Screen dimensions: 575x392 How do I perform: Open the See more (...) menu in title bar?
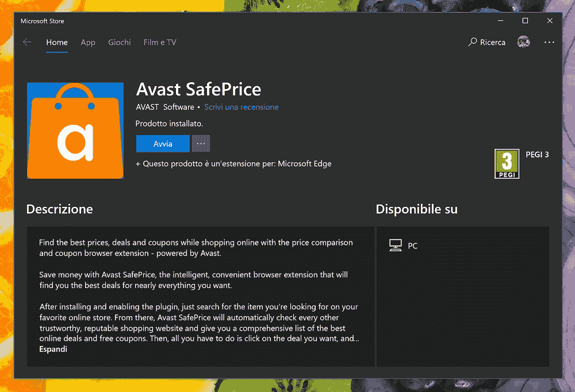pyautogui.click(x=549, y=42)
